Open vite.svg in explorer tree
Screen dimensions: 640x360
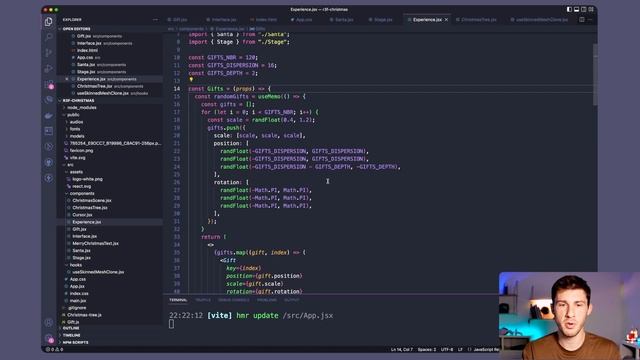click(x=77, y=158)
